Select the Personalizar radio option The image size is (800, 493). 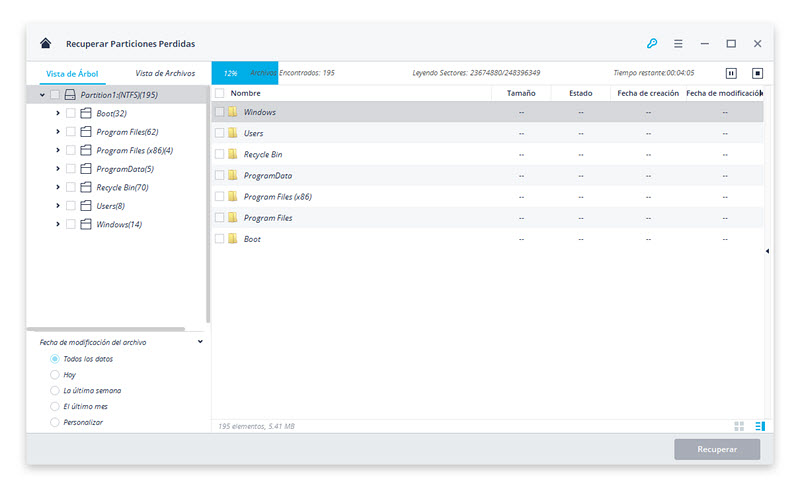(55, 422)
